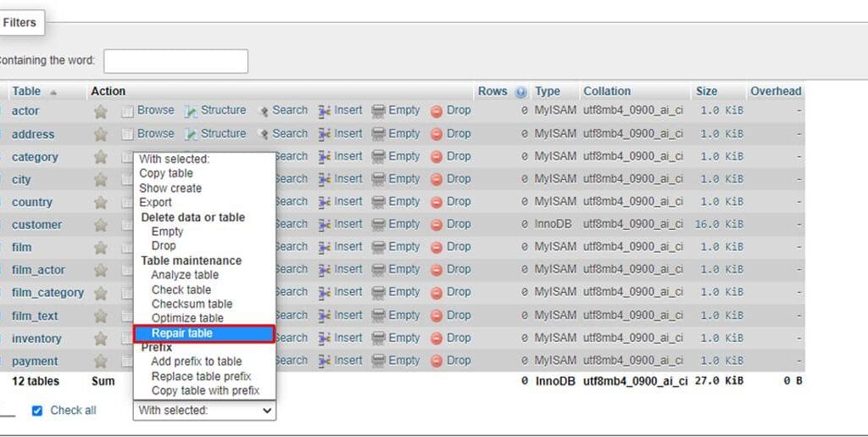
Task: Select Optimize table option
Action: point(187,318)
